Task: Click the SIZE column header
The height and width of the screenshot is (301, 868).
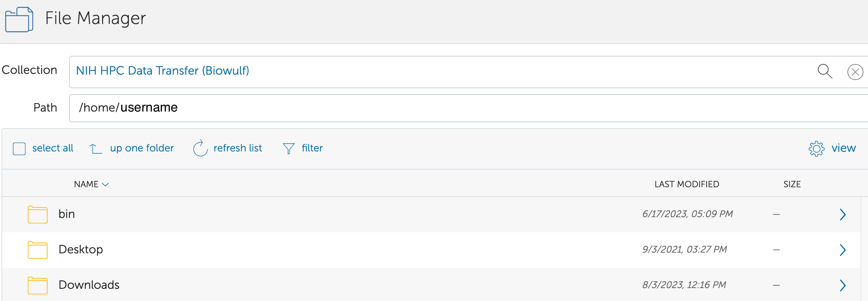Action: coord(792,184)
